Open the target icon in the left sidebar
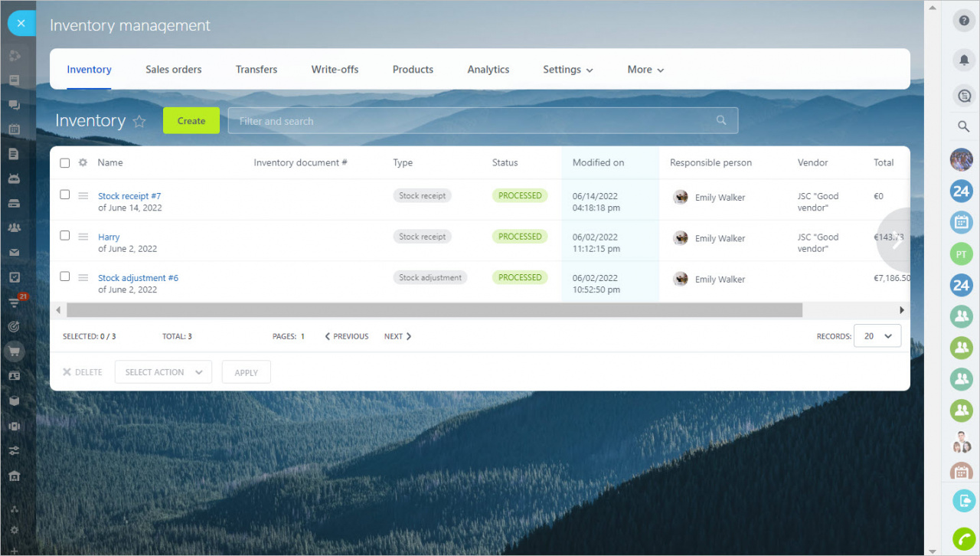 (14, 326)
